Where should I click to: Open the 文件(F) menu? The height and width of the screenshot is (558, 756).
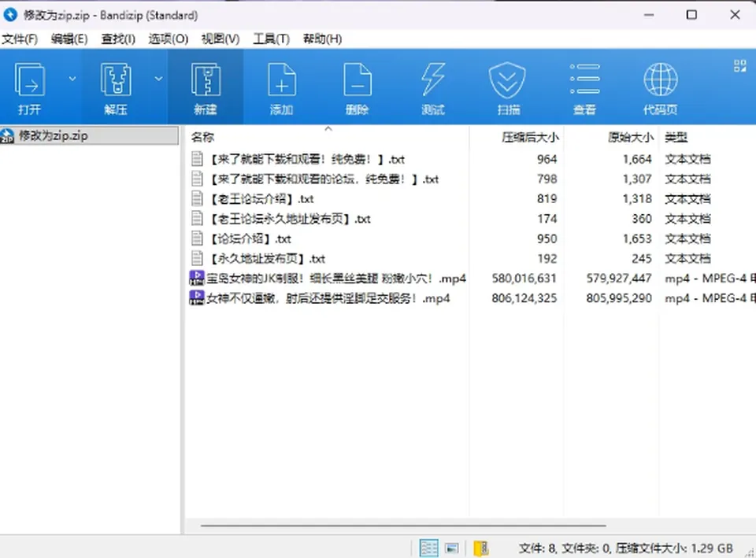(x=20, y=39)
